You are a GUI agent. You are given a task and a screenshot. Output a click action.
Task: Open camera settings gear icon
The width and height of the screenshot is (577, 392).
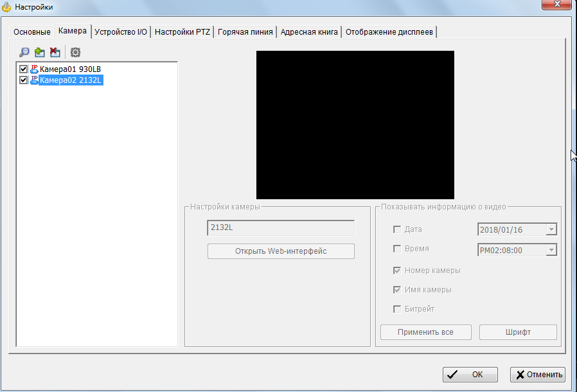point(75,52)
